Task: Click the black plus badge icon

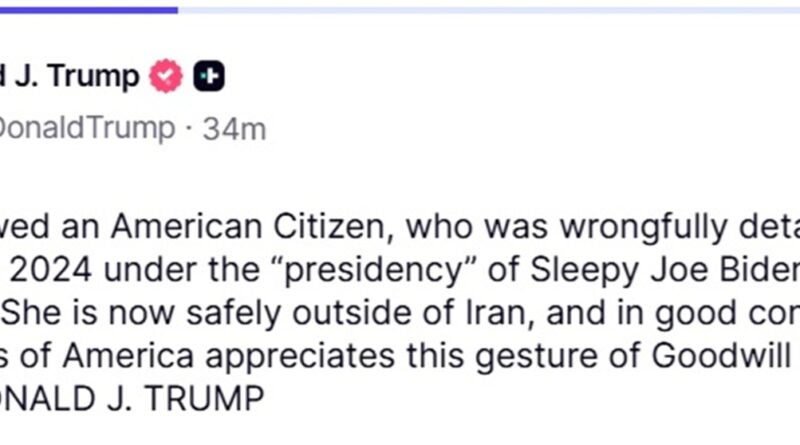Action: click(209, 76)
